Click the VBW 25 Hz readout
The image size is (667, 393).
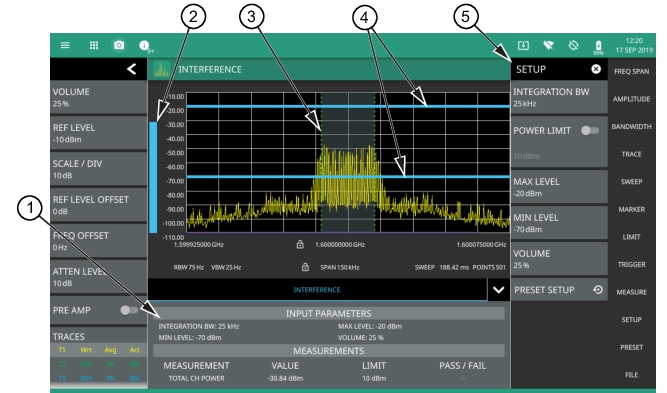pyautogui.click(x=226, y=267)
